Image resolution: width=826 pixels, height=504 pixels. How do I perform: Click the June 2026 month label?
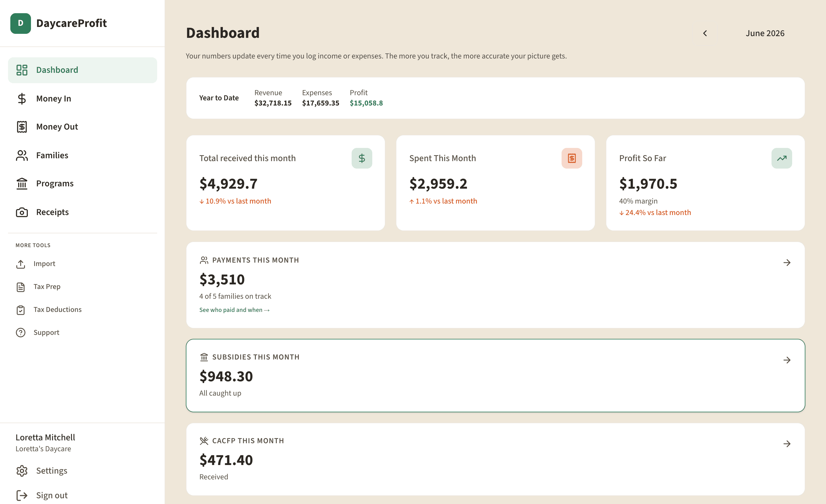point(765,33)
